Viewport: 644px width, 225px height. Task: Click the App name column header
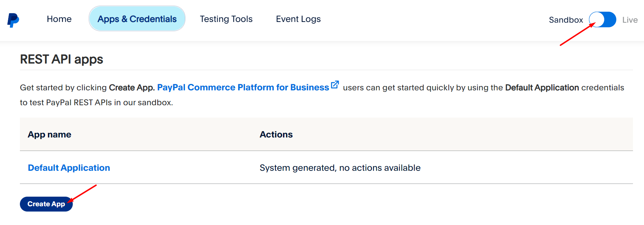[50, 135]
